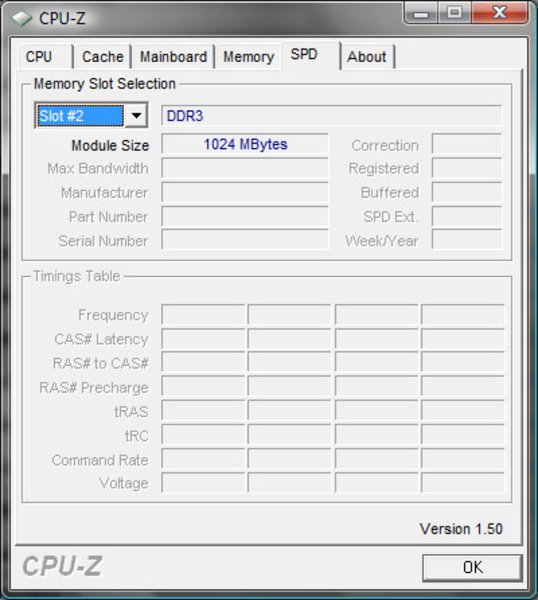Click the tRAS label
Screen dimensions: 538x600
131,412
